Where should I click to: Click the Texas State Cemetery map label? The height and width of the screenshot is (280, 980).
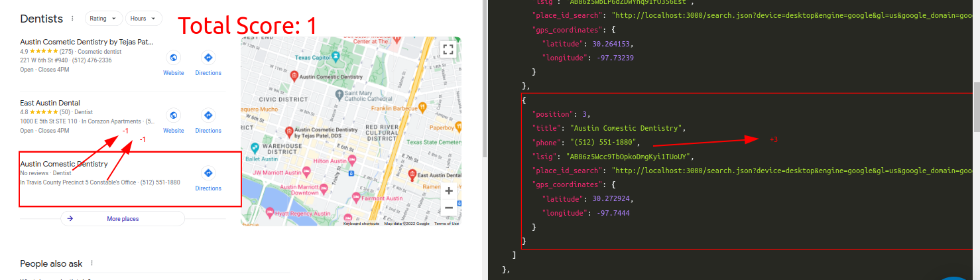click(x=434, y=142)
